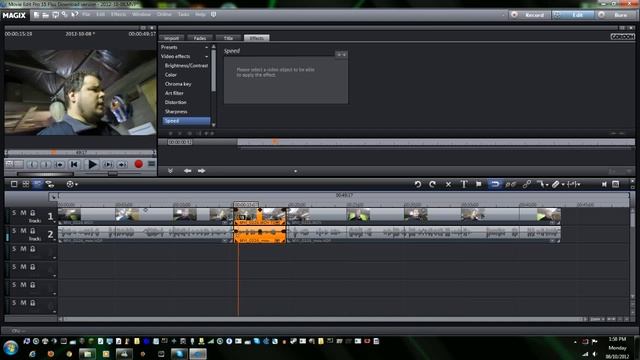Click the Save Project toolbar icon

click(55, 15)
